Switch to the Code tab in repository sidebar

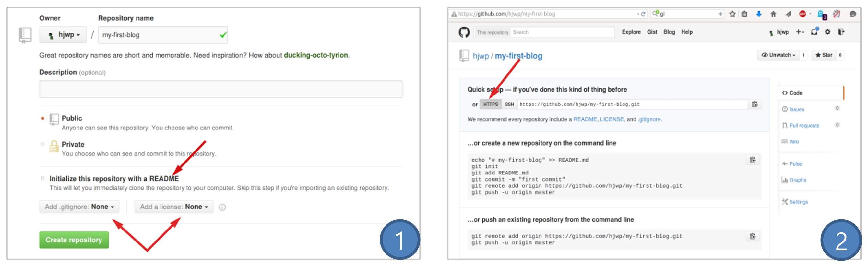812,93
